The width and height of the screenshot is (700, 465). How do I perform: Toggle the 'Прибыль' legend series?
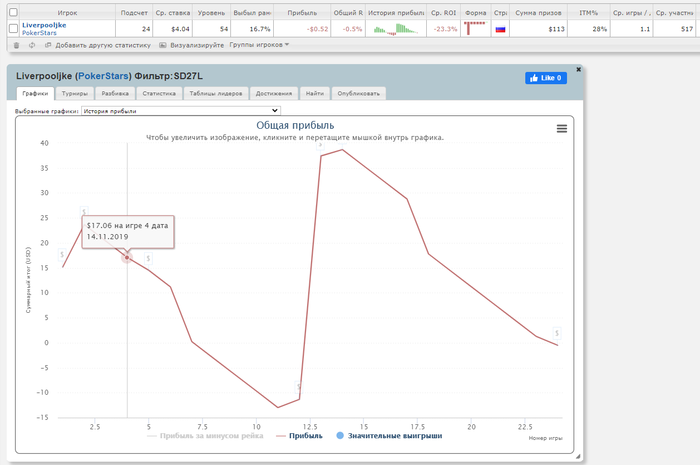(299, 436)
